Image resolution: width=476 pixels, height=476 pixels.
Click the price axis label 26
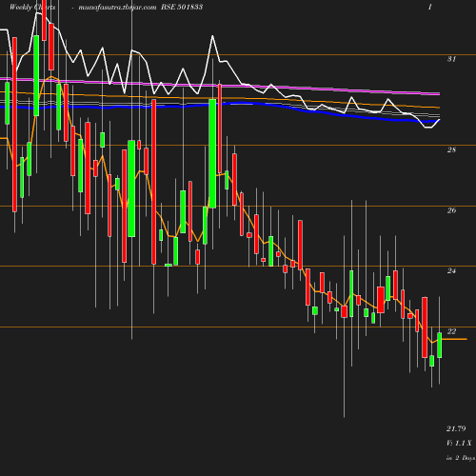[451, 210]
